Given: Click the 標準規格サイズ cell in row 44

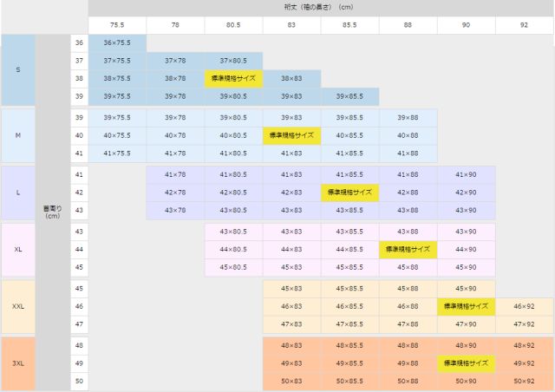Looking at the screenshot, I should coord(408,250).
